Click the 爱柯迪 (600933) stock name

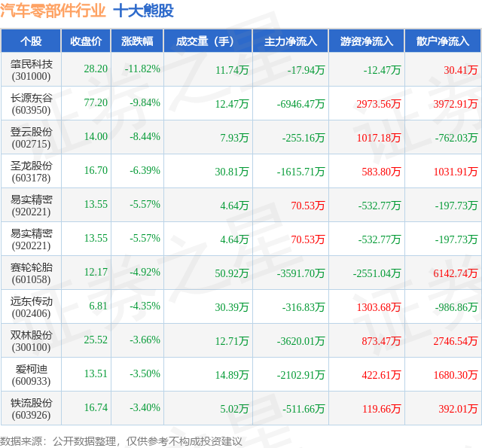pos(31,375)
